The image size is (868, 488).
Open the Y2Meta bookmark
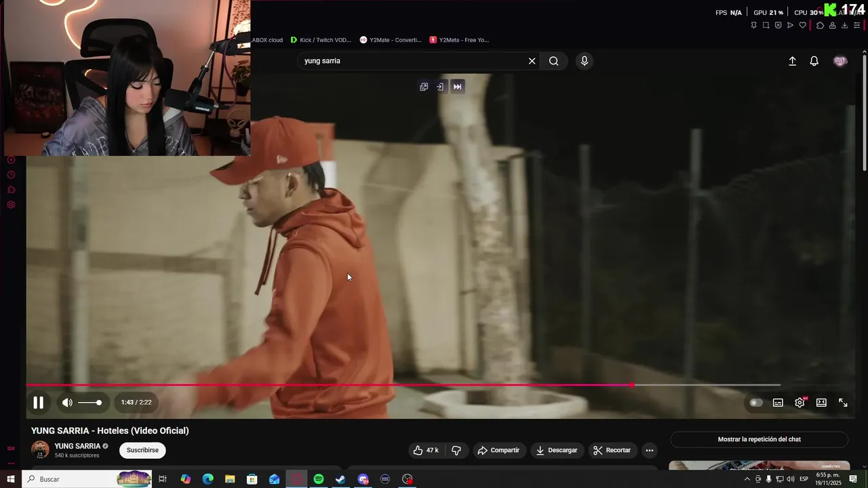[x=459, y=40]
